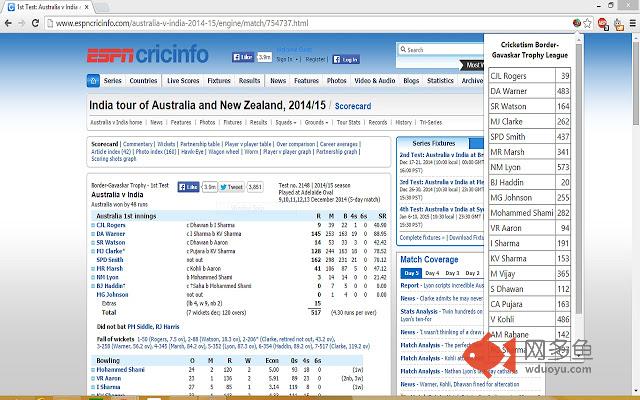Open the Photos navigation menu

[x=336, y=81]
